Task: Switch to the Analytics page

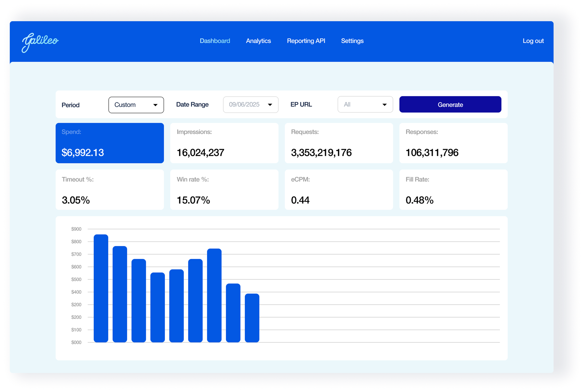Action: point(258,41)
